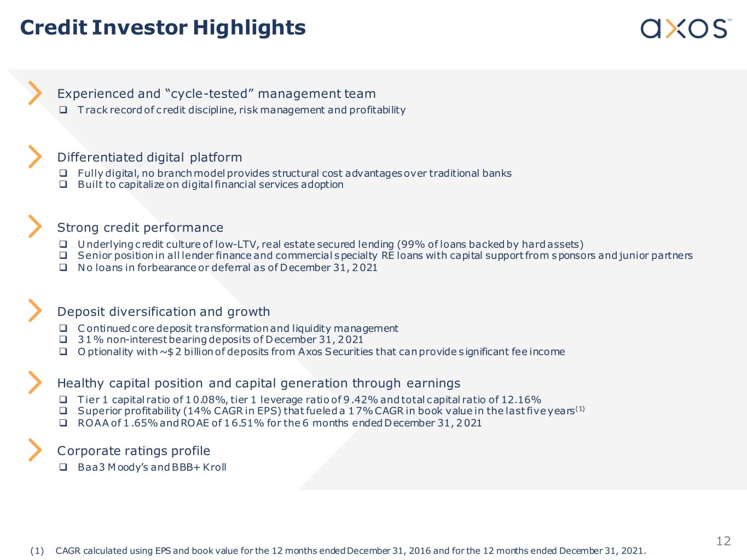Click the footnote (1) superscript after five years
The height and width of the screenshot is (560, 747).
click(580, 408)
